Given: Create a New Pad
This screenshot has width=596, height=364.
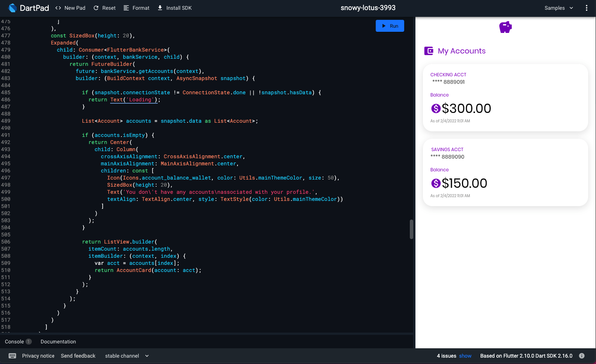Looking at the screenshot, I should click(x=70, y=8).
